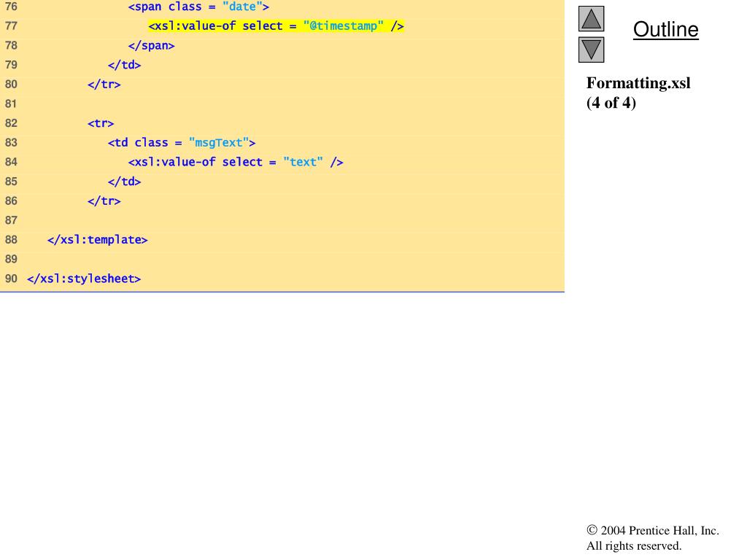This screenshot has height=560, width=747.
Task: Click line number 77
Action: [x=11, y=26]
